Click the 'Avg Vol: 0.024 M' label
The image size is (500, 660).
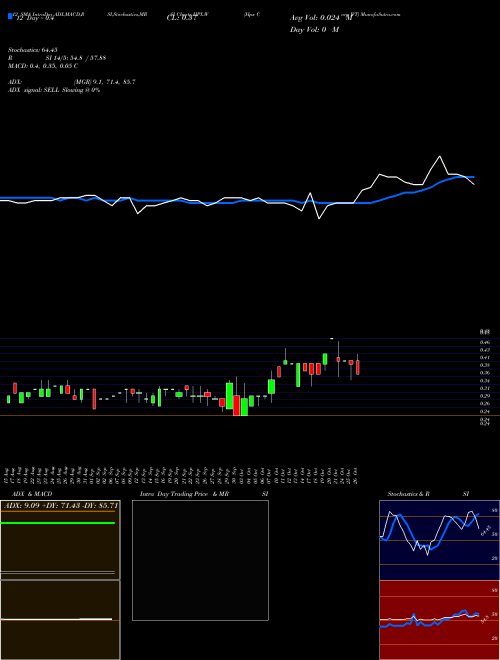pyautogui.click(x=321, y=18)
